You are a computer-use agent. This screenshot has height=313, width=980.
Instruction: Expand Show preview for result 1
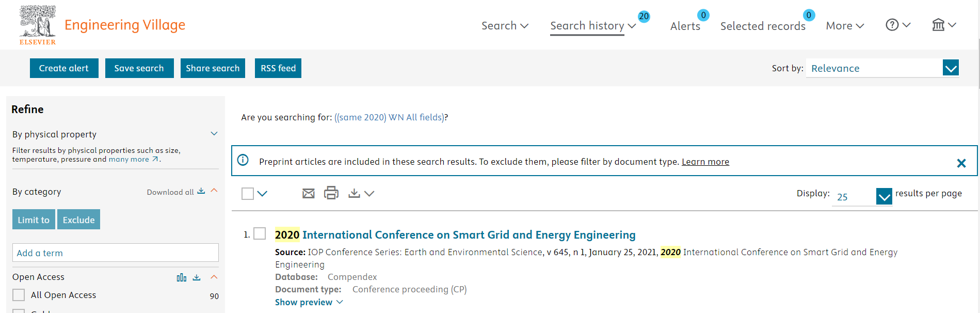309,302
